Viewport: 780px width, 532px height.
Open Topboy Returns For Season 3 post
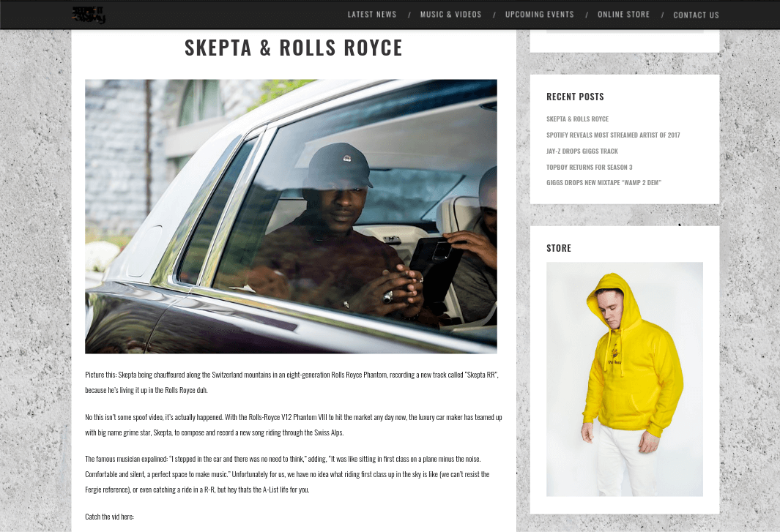click(590, 167)
